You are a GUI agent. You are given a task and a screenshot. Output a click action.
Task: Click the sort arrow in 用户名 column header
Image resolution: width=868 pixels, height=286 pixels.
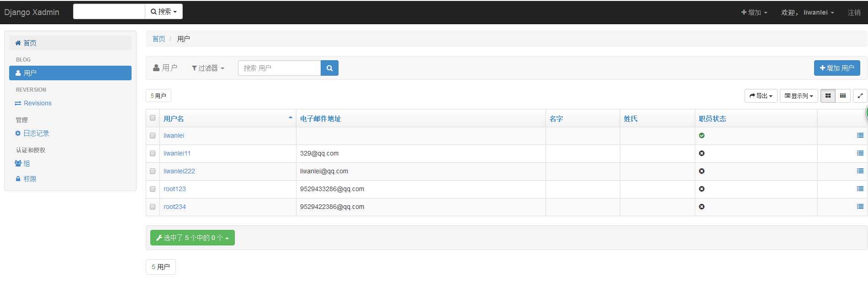(291, 118)
